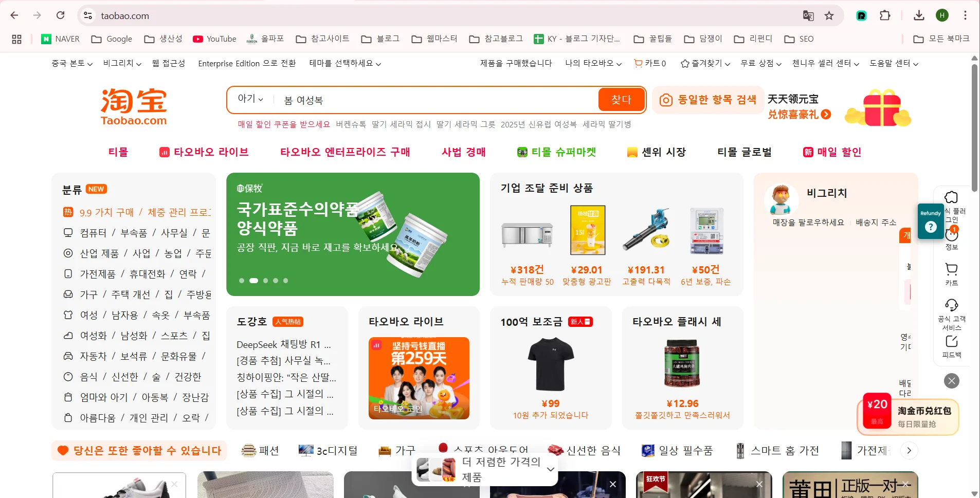Open the 티몰 main navigation item
Viewport: 980px width, 498px height.
pyautogui.click(x=118, y=152)
